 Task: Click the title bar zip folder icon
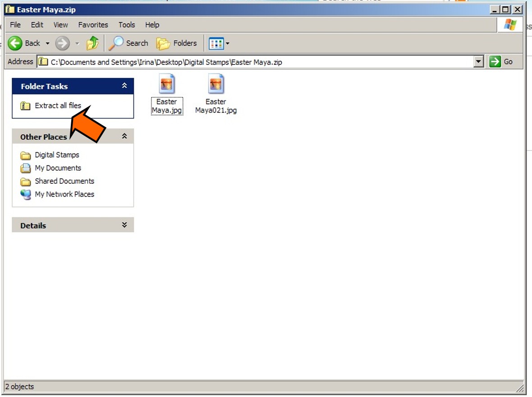point(10,9)
